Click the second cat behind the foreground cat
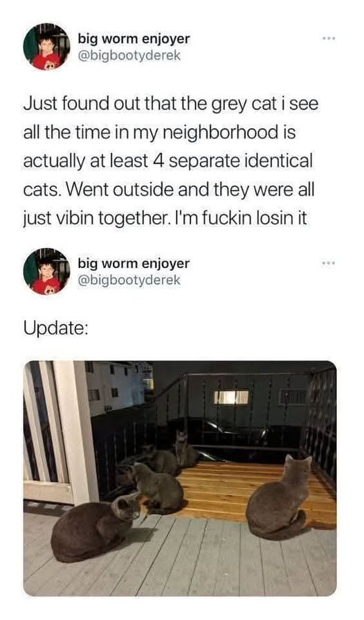364x620 pixels. coord(157,488)
